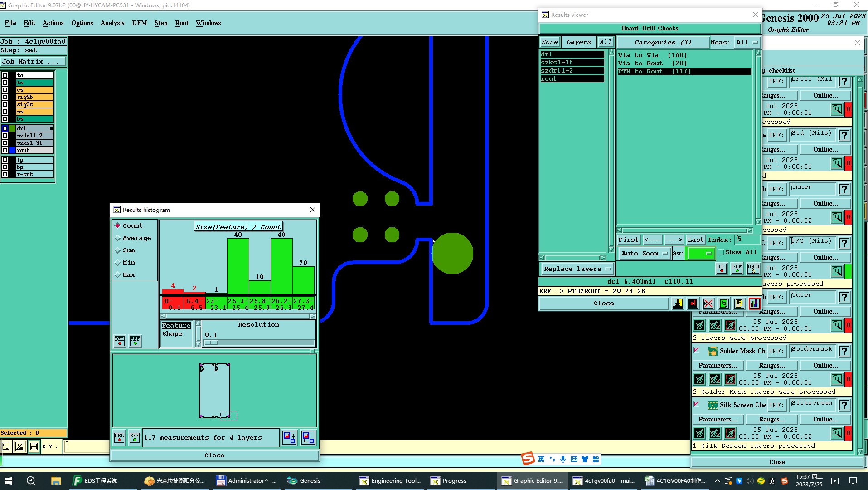Toggle visibility checkbox for layer rout
This screenshot has height=490, width=868.
[5, 150]
